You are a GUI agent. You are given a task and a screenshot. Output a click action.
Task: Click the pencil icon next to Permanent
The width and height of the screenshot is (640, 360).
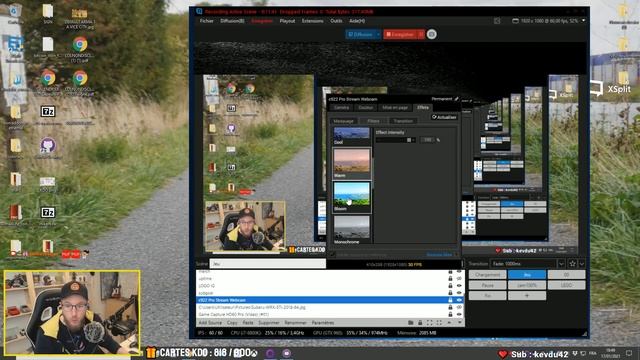pos(456,99)
